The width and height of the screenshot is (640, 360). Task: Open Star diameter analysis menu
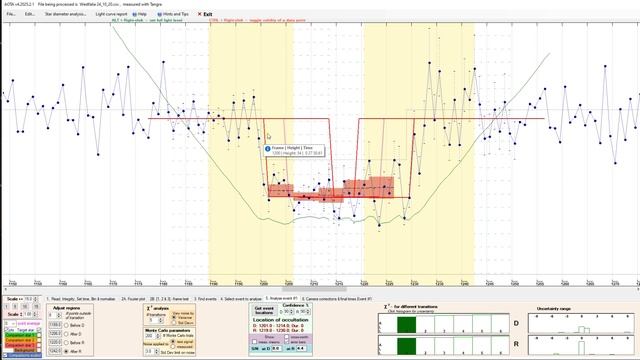tap(65, 14)
